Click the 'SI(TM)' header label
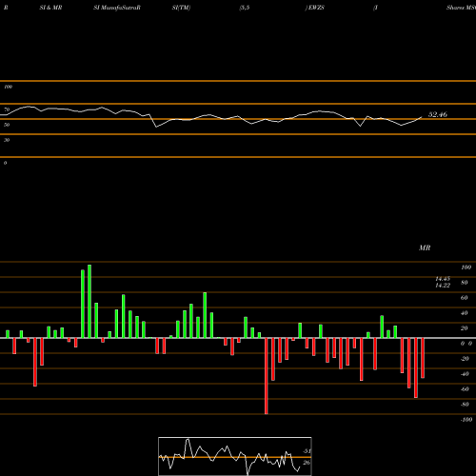476x476 pixels. (x=181, y=8)
